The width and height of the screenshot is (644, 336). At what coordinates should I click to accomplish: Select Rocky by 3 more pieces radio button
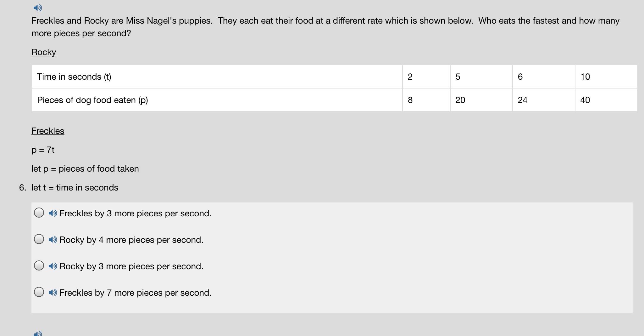(39, 265)
